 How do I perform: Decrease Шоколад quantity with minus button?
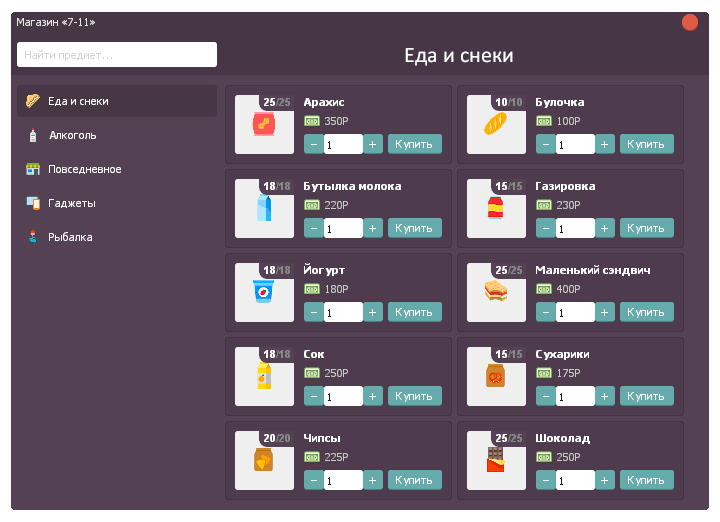[x=545, y=480]
